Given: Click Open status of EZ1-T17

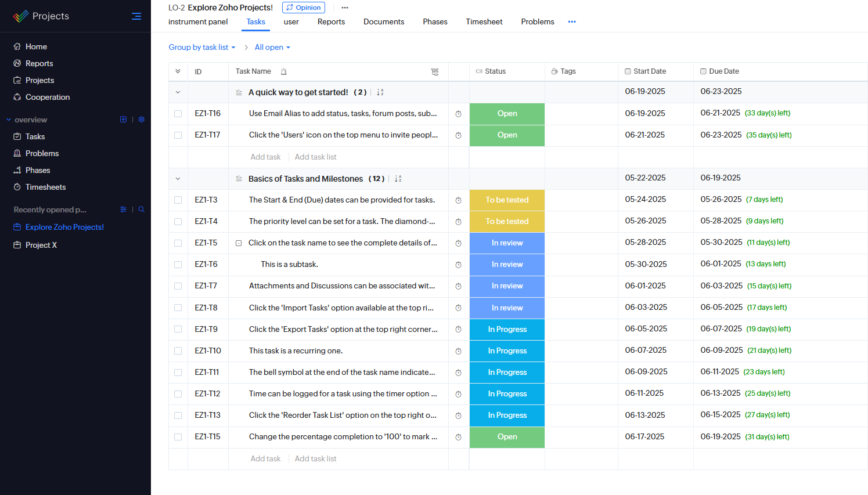Looking at the screenshot, I should [x=507, y=135].
